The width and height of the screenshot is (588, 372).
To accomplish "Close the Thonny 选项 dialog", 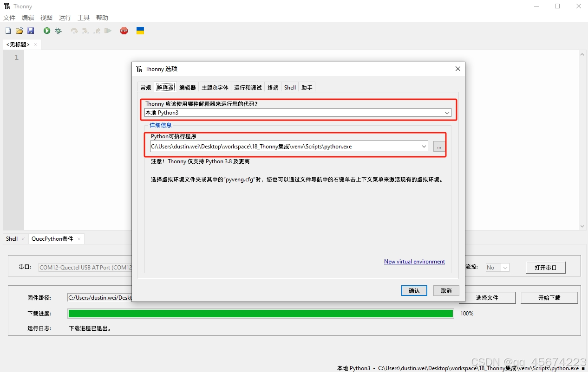I will pos(457,69).
